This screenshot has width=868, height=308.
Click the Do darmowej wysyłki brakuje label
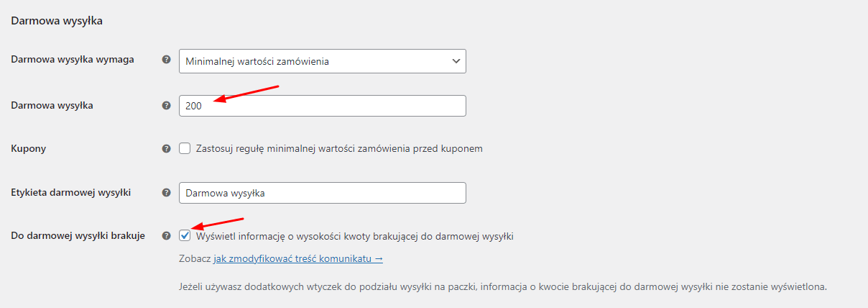[x=78, y=235]
